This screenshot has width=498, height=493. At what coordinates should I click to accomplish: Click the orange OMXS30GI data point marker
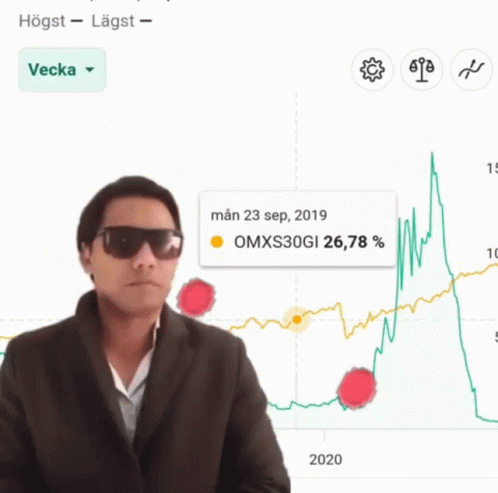point(297,320)
